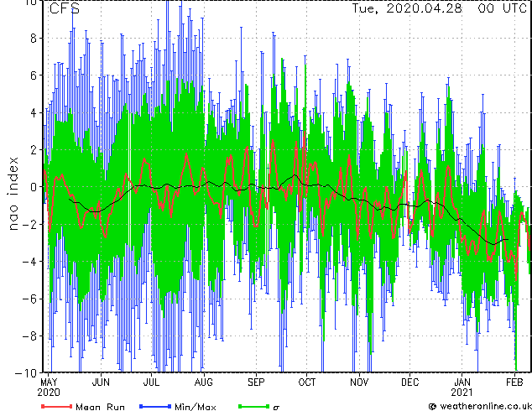Click the NOV x-axis label
Screen dimensions: 532x411
(x=359, y=382)
